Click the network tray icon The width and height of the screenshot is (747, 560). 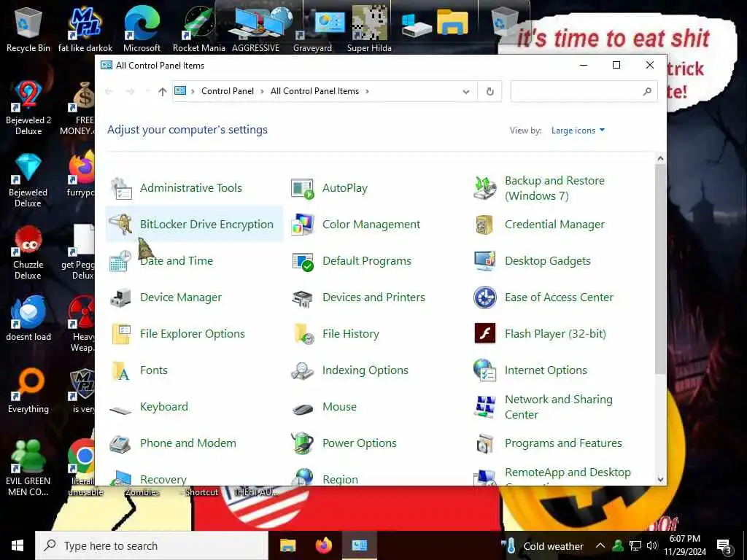[635, 545]
